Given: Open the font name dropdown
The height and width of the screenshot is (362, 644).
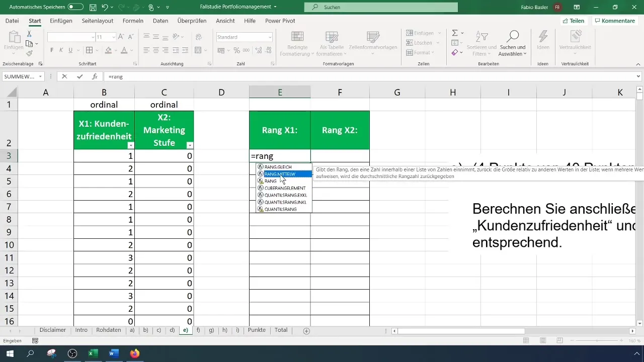Looking at the screenshot, I should [93, 37].
